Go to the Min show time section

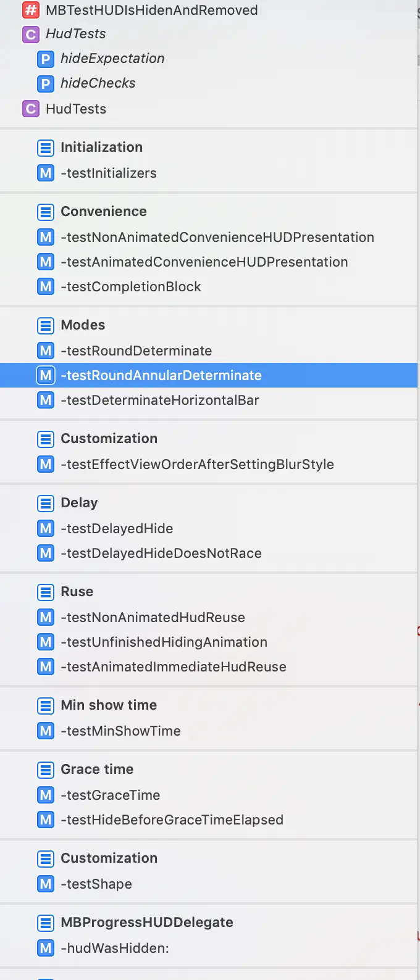tap(109, 705)
